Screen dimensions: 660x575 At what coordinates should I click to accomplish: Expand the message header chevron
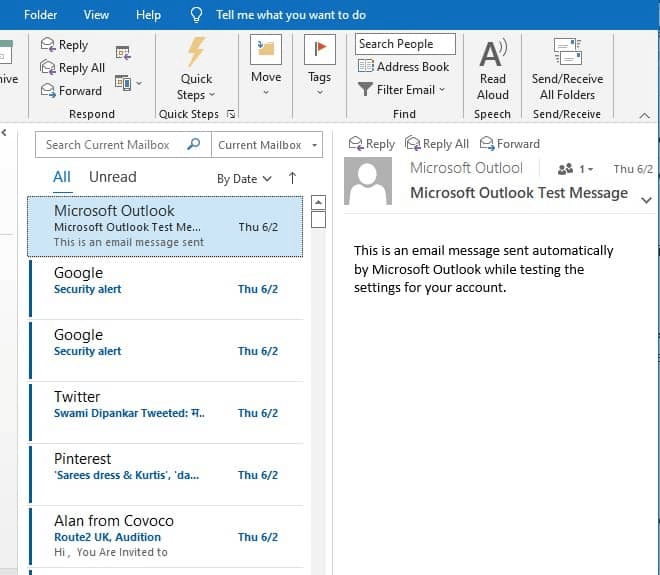(646, 200)
